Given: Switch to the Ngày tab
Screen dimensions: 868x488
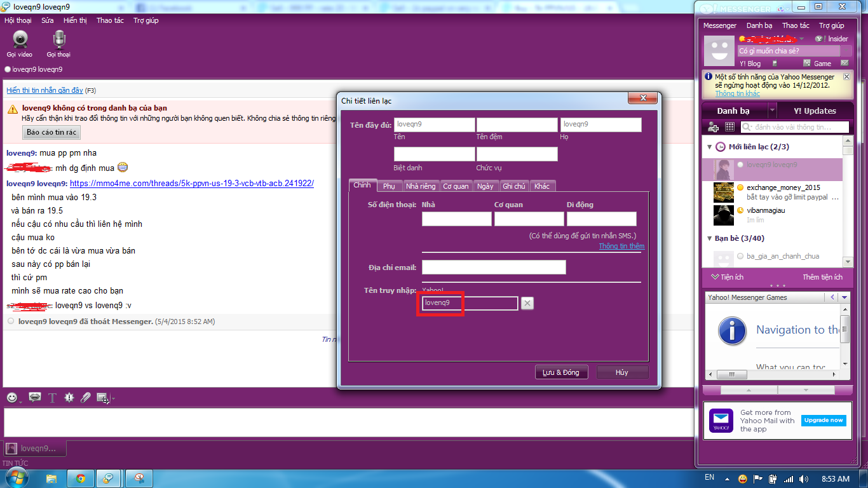Looking at the screenshot, I should click(485, 186).
